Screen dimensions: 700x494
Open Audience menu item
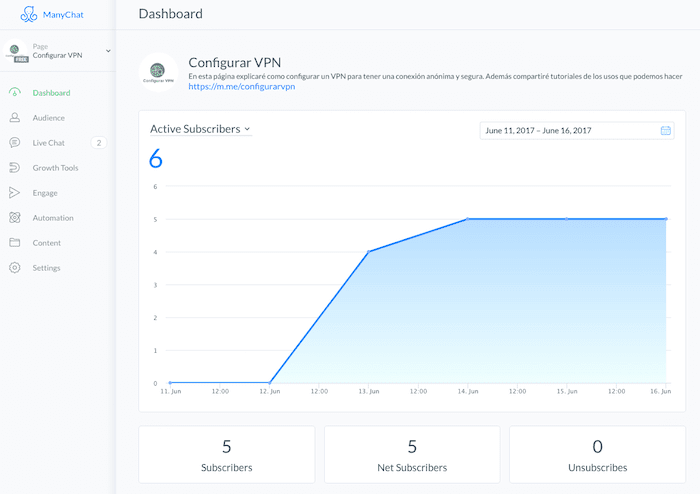click(49, 118)
